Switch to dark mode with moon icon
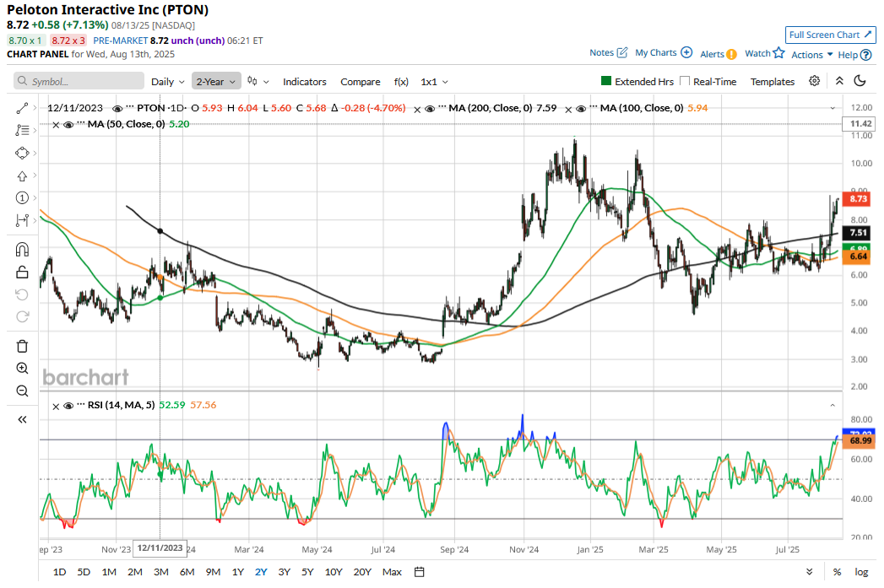 860,81
